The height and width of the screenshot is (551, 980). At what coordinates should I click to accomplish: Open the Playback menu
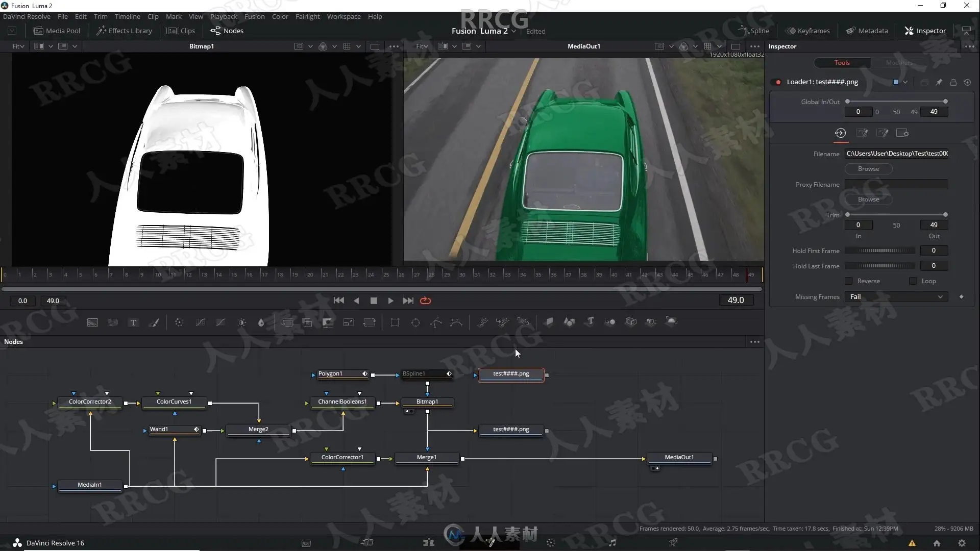point(224,16)
